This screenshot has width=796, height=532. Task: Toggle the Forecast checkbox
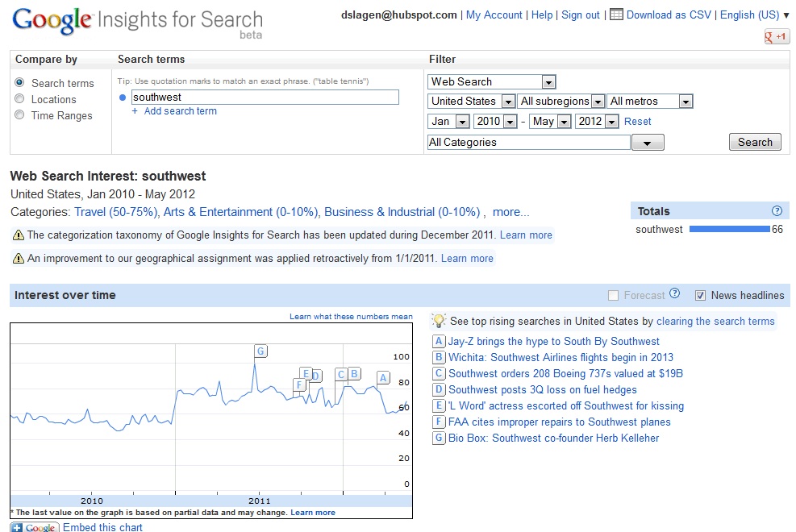613,295
